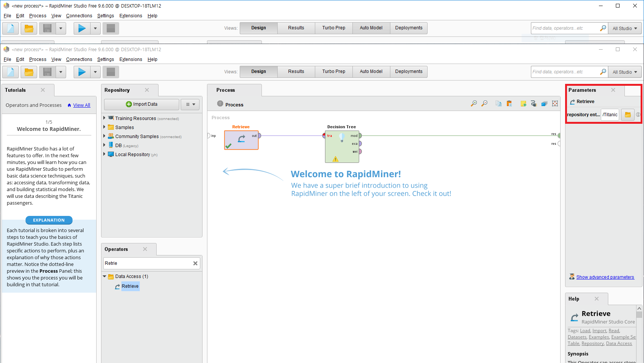The image size is (644, 363).
Task: Select the Decision Tree operator box
Action: click(x=342, y=146)
